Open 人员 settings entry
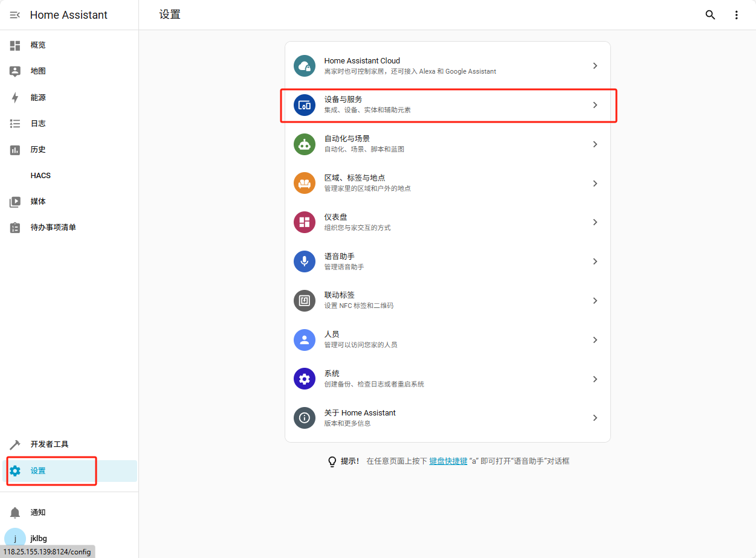The width and height of the screenshot is (756, 558). [x=448, y=340]
